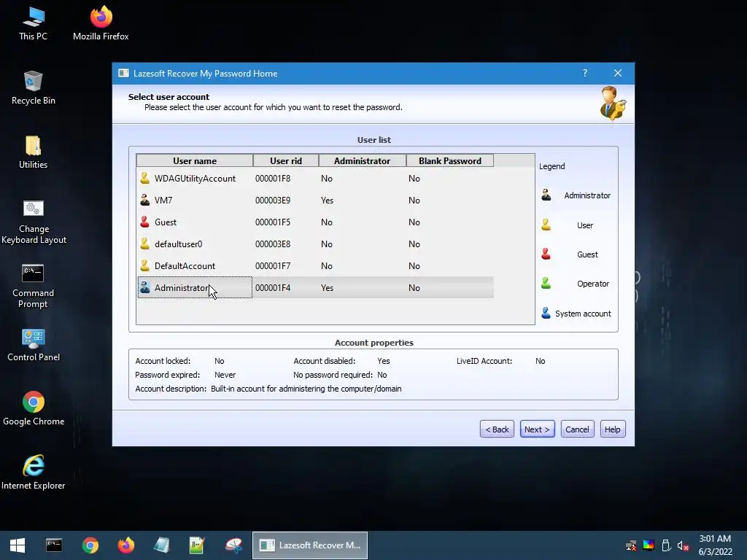Screen dimensions: 747x560
Task: Select VM7 user name in list
Action: pyautogui.click(x=163, y=200)
